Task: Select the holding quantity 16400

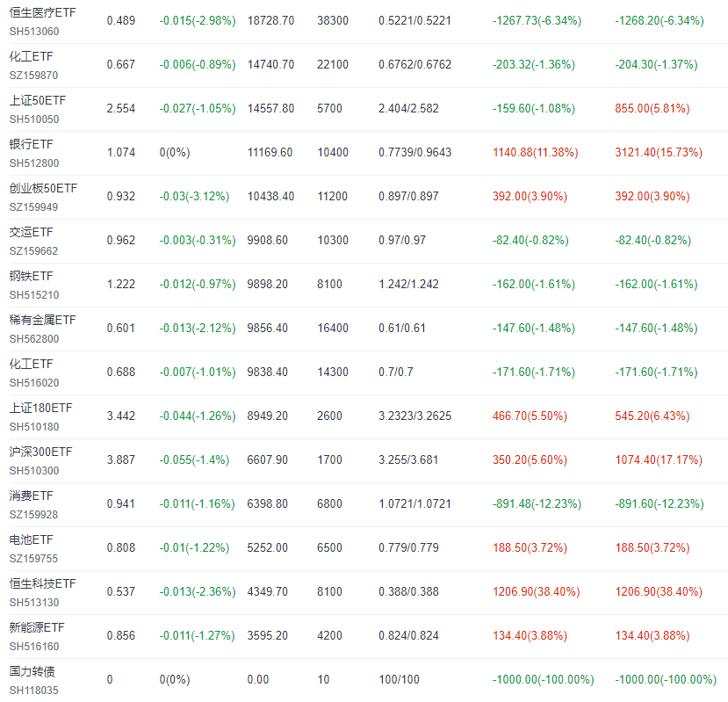Action: (x=333, y=329)
